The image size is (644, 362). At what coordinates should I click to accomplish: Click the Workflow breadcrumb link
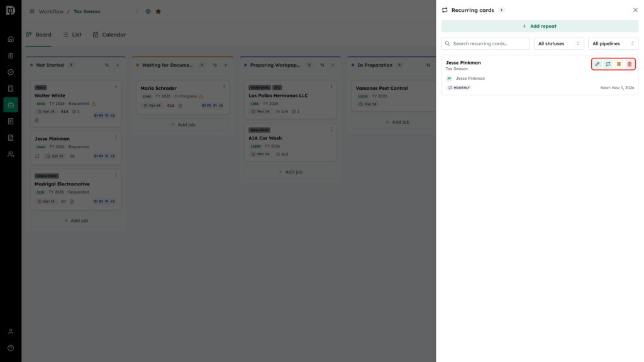[51, 11]
